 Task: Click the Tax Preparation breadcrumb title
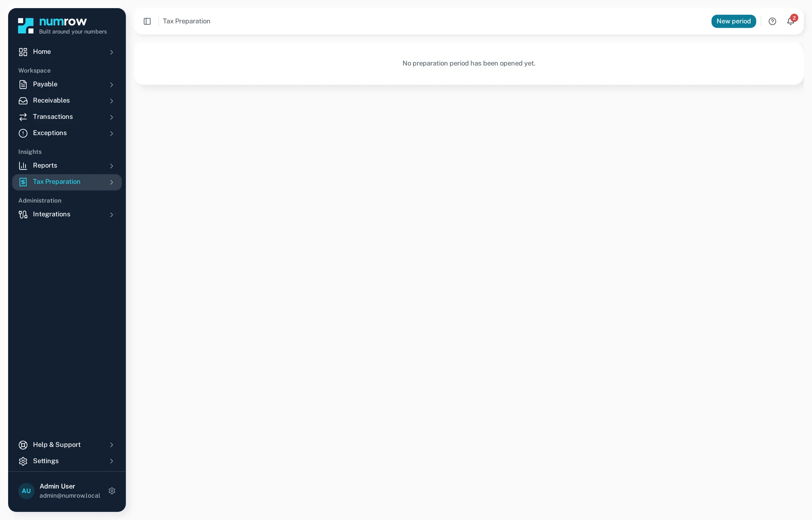[186, 21]
